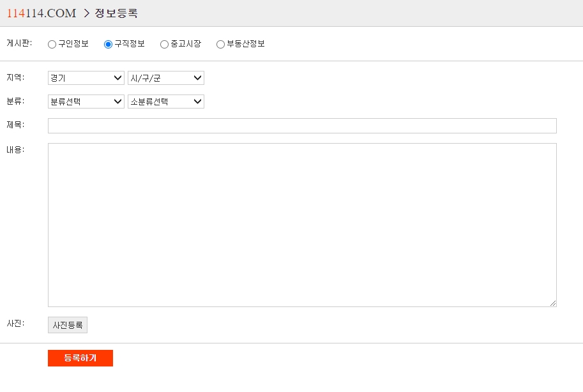Expand the 분류선택 category dropdown

[86, 102]
